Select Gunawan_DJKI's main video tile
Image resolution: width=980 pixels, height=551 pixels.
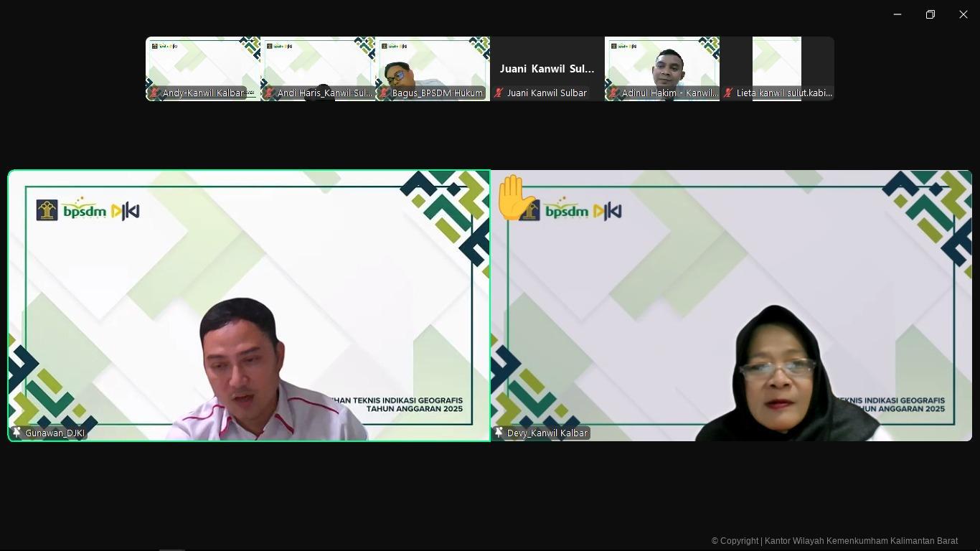tap(249, 305)
